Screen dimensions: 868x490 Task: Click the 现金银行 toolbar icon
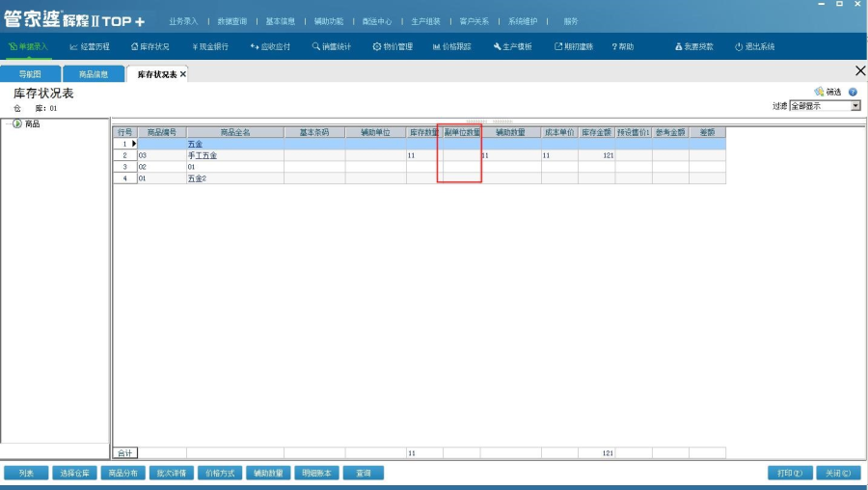coord(209,46)
